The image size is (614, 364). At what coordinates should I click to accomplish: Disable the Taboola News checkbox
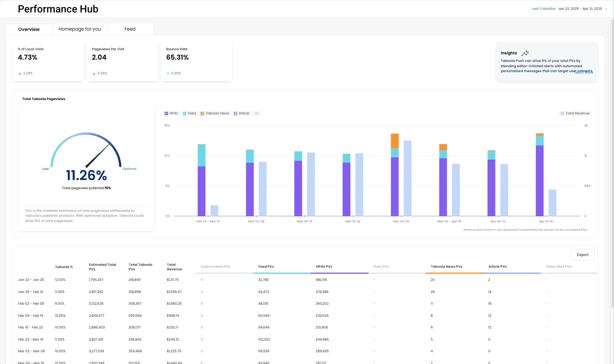[x=202, y=113]
